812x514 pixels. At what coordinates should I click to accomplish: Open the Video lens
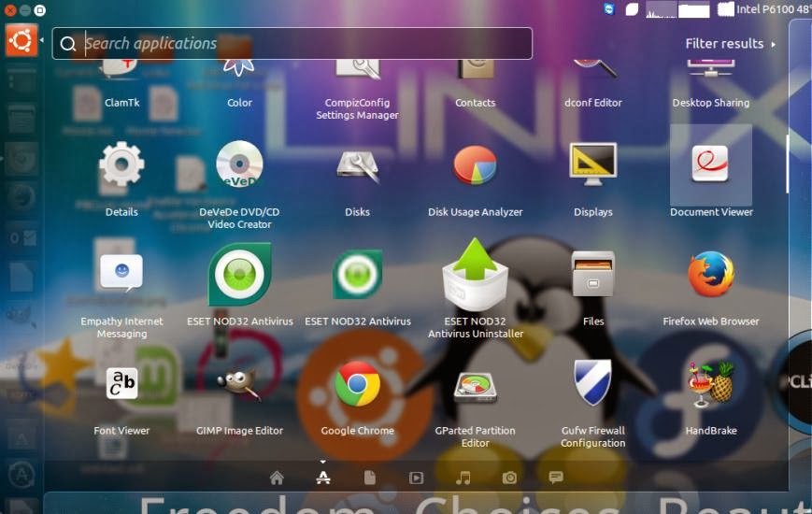(417, 478)
